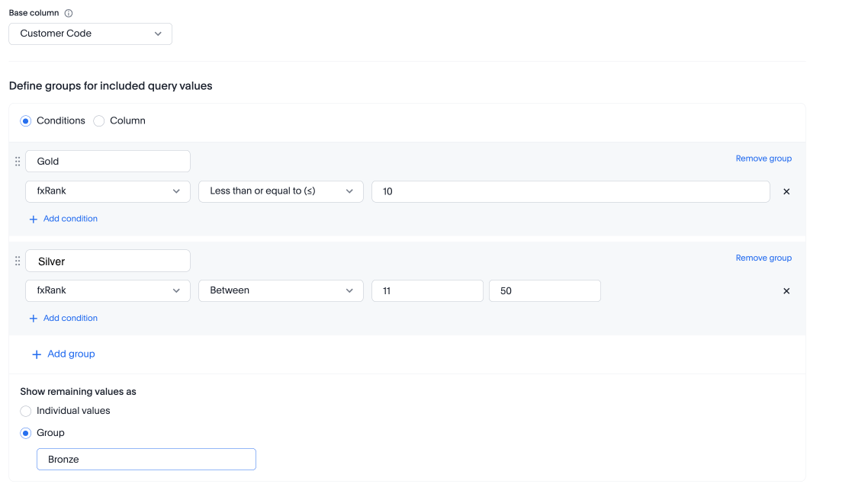Image resolution: width=868 pixels, height=484 pixels.
Task: Select the Column radio option
Action: pos(98,120)
